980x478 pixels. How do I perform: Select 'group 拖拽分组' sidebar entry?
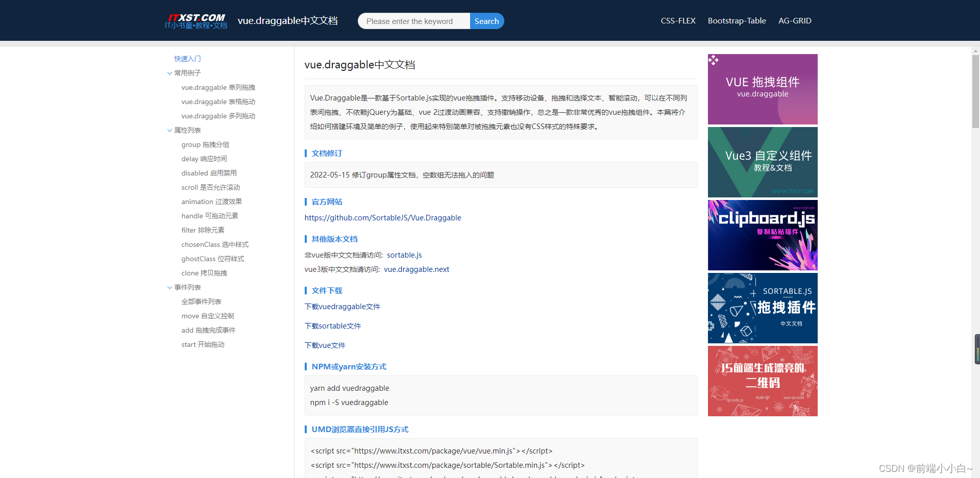click(x=205, y=144)
